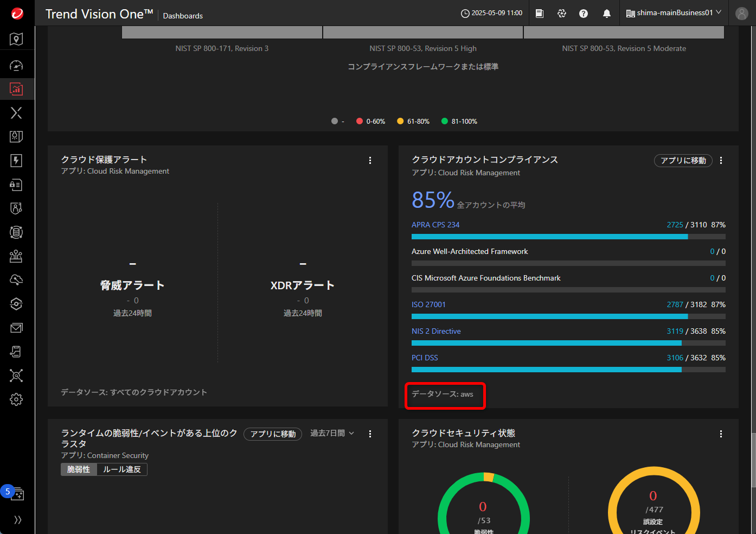The height and width of the screenshot is (534, 756).
Task: Click the 3119 count for NIS 2 Directive
Action: point(675,331)
